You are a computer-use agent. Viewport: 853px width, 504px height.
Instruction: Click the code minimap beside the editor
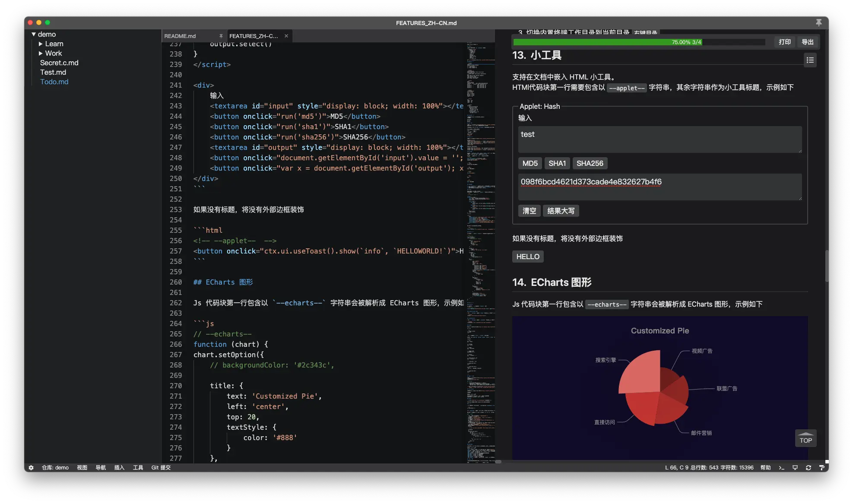pos(480,253)
